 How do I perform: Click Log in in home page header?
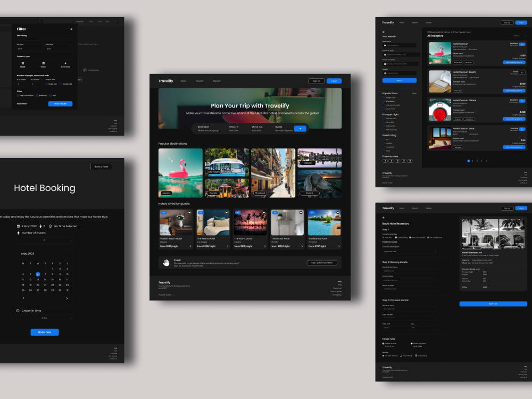334,81
